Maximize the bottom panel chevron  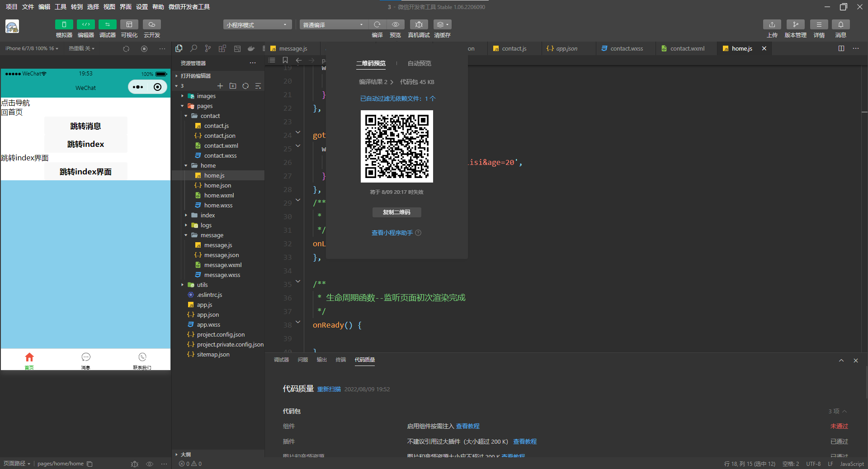841,361
